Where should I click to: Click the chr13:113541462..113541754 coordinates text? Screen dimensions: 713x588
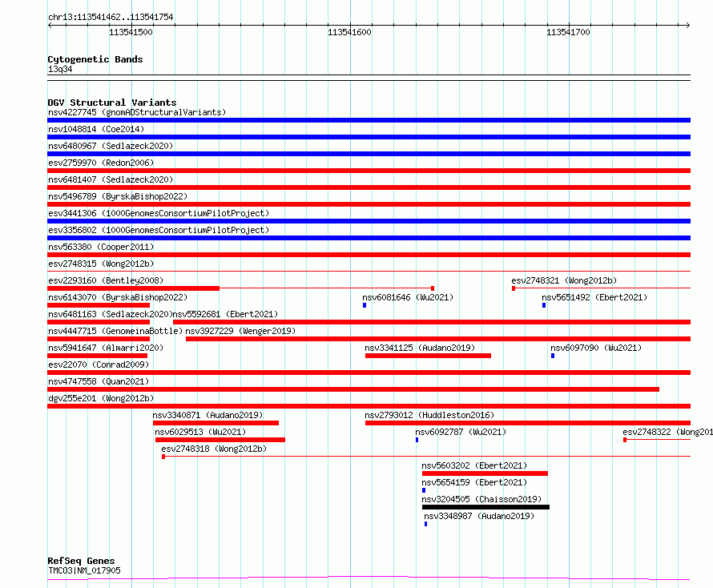[111, 18]
